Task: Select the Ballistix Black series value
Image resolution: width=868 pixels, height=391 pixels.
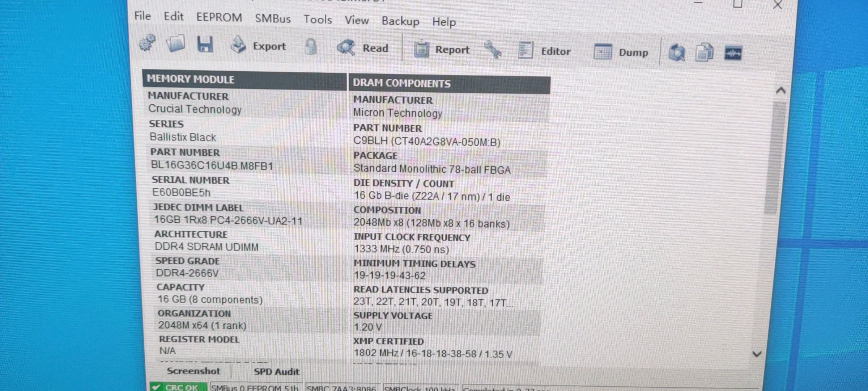Action: (x=183, y=137)
